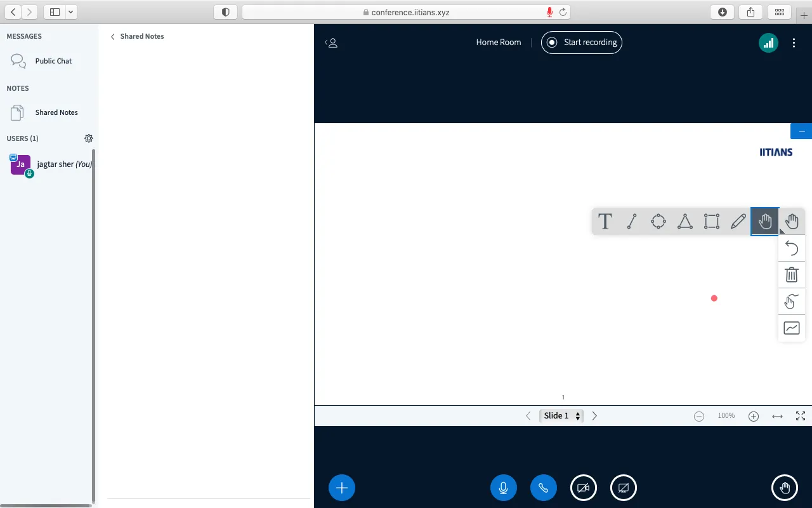
Task: Click the Tools hand button heading the whiteboard side toolbar
Action: coord(792,222)
